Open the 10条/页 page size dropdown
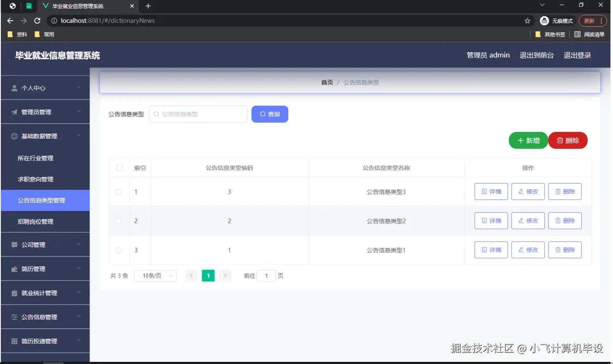 pyautogui.click(x=155, y=275)
